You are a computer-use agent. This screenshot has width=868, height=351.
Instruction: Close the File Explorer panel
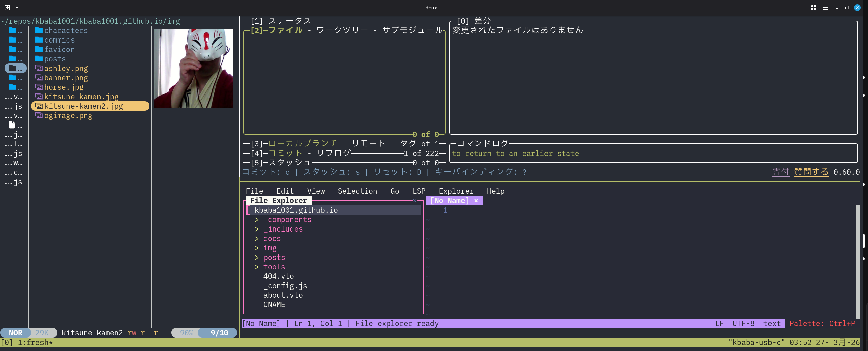coord(415,201)
